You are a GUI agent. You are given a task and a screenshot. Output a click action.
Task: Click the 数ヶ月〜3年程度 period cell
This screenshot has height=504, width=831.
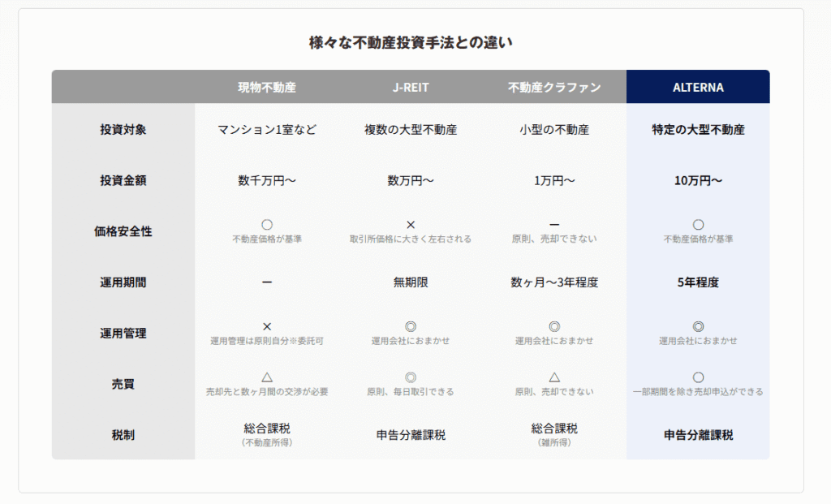(554, 283)
